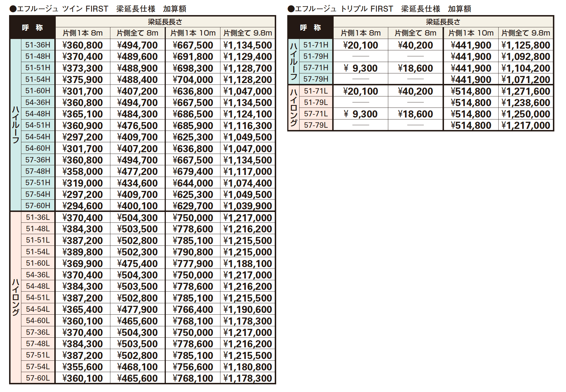Select the ¥1,125,800 cell for 51-71H
Screen dimensions: 566x392
tap(526, 45)
